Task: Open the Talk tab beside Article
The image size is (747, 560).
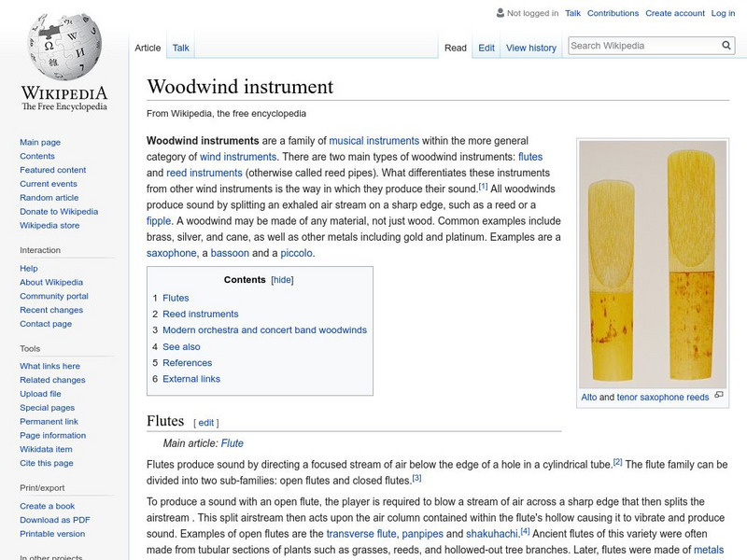Action: click(180, 48)
